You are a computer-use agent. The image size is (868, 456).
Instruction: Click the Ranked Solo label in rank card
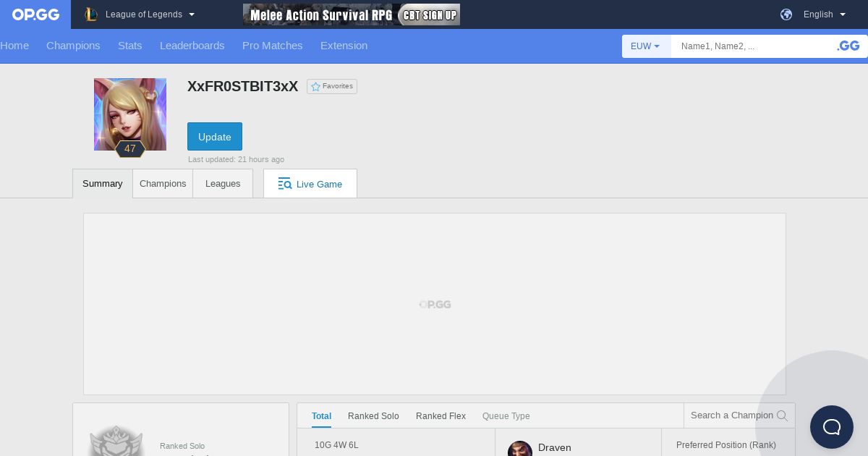coord(182,447)
